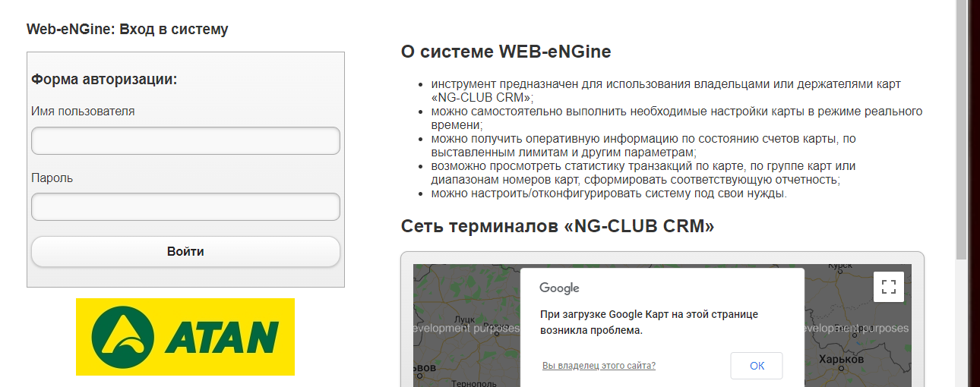Click the 'Web-eNGine: Вход в систему' title
The height and width of the screenshot is (387, 980).
coord(127,30)
